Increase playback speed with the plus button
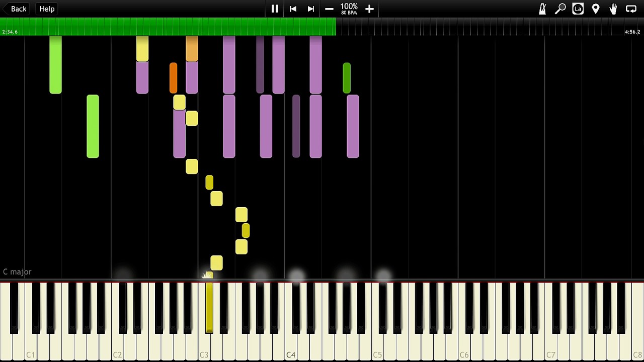This screenshot has height=362, width=644. (369, 9)
